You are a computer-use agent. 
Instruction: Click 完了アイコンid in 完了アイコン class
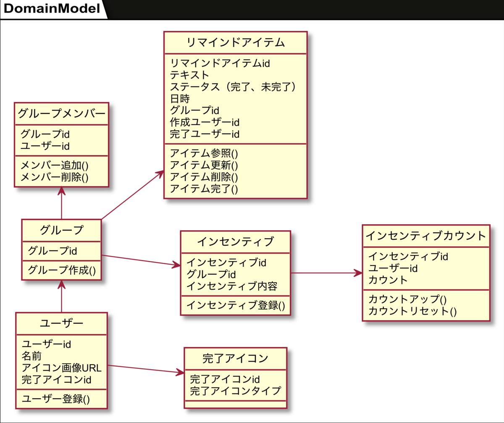pyautogui.click(x=226, y=379)
